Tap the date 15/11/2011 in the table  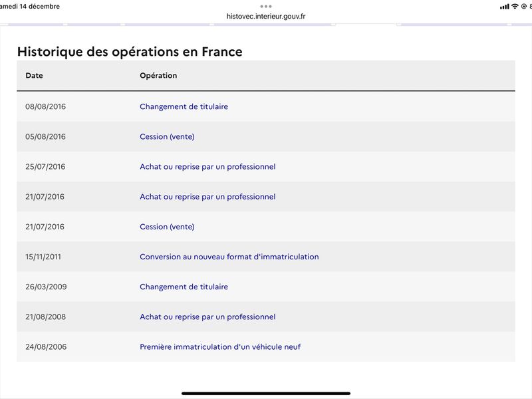click(x=43, y=257)
